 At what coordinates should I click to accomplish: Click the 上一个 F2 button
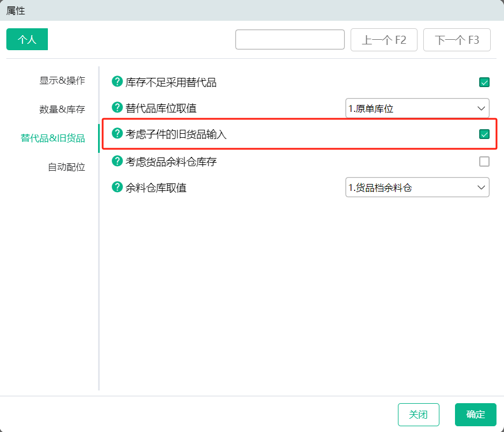[x=384, y=40]
